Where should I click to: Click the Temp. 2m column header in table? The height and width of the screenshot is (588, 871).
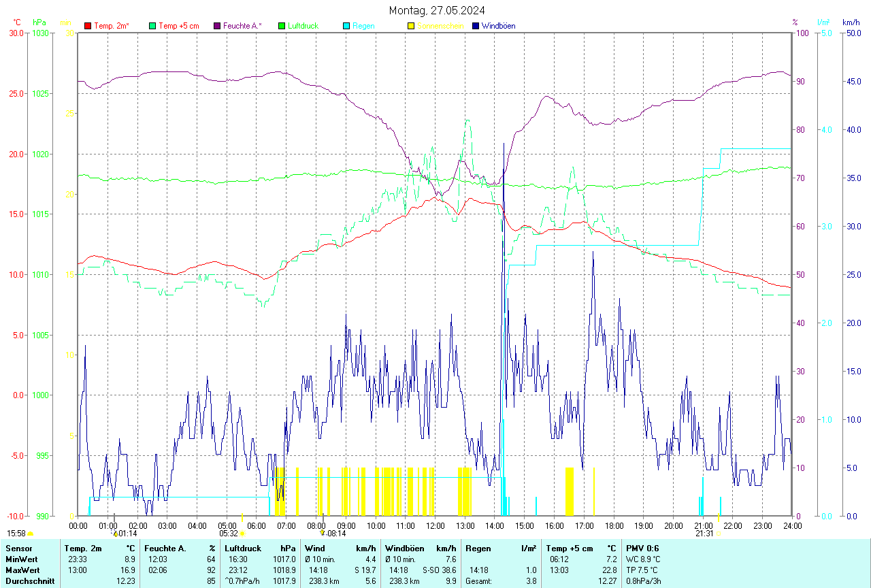click(x=83, y=549)
